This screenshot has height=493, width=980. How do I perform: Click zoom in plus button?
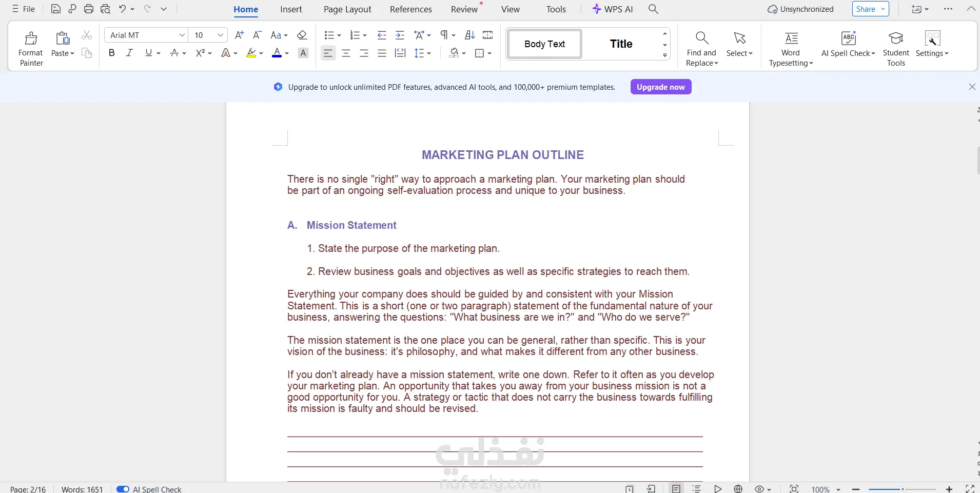(949, 489)
